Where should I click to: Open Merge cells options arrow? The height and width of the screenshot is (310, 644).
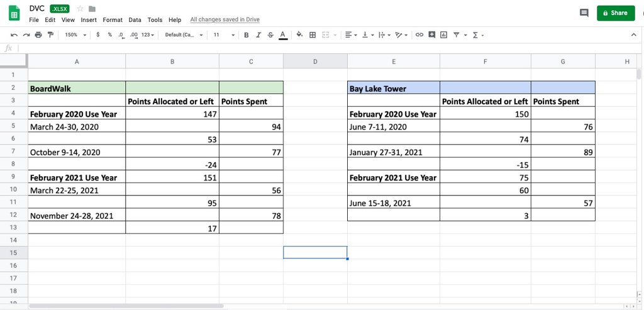point(334,35)
